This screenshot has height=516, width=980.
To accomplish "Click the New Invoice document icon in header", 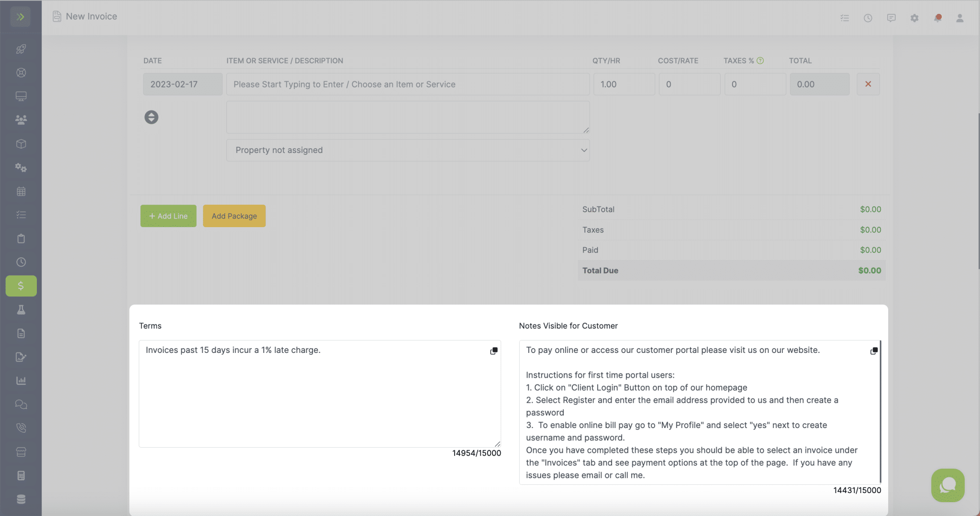I will click(56, 16).
